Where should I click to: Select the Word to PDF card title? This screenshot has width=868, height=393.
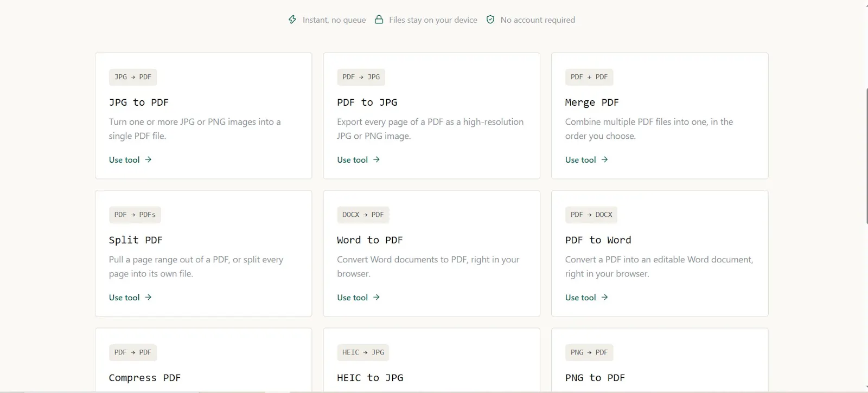point(370,240)
